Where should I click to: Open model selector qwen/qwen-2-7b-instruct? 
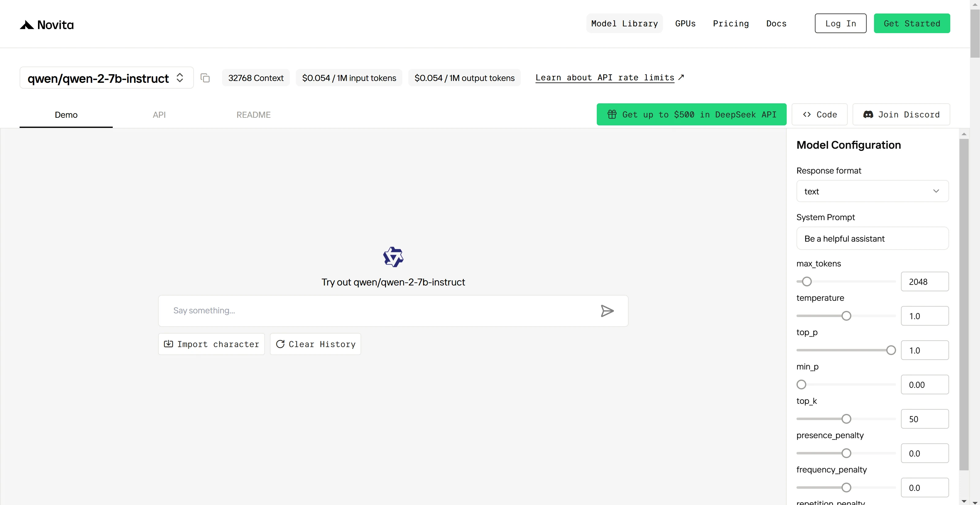(107, 78)
